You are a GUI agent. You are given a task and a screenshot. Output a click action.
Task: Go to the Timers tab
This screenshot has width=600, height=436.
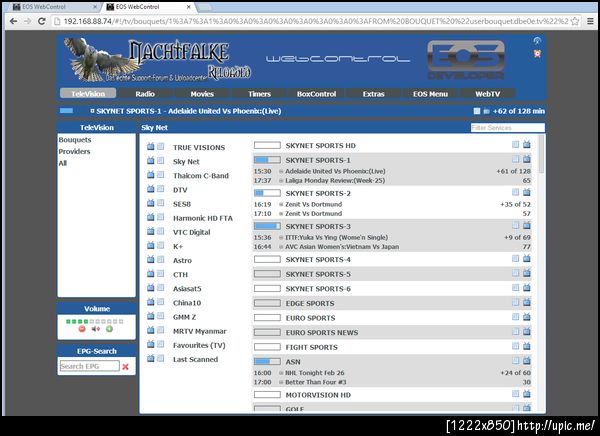pyautogui.click(x=259, y=94)
